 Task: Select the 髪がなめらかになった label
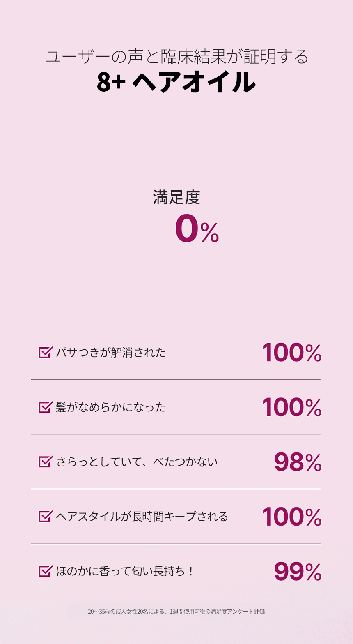pyautogui.click(x=111, y=407)
